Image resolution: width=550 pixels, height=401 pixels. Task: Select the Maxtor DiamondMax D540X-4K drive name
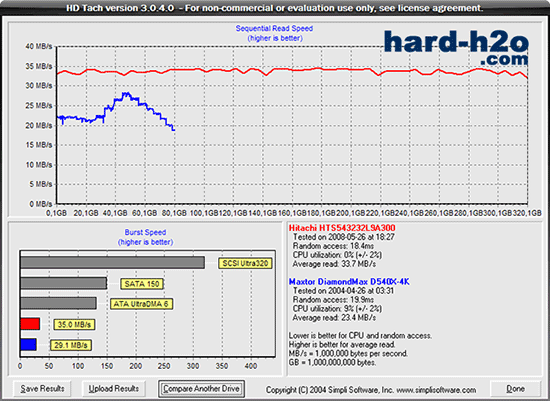pyautogui.click(x=349, y=282)
